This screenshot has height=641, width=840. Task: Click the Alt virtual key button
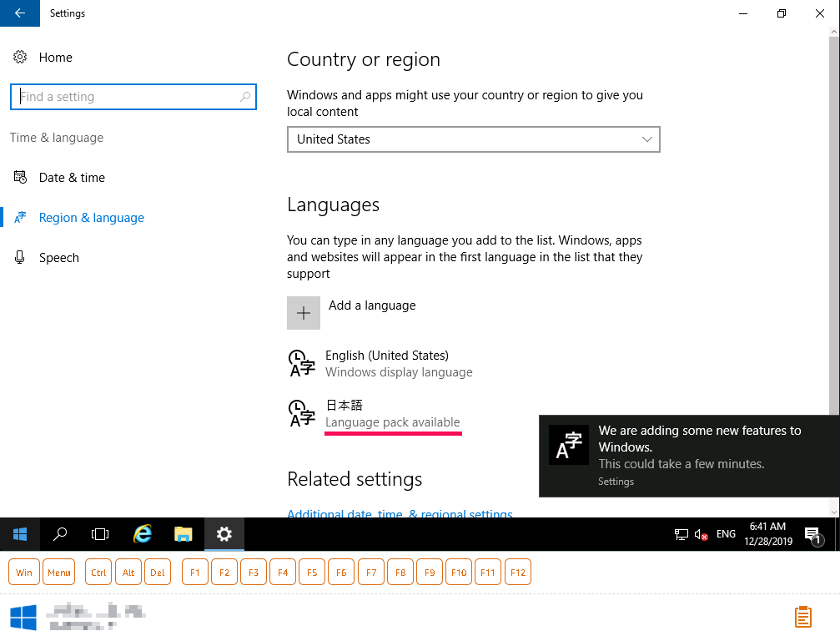(x=128, y=573)
